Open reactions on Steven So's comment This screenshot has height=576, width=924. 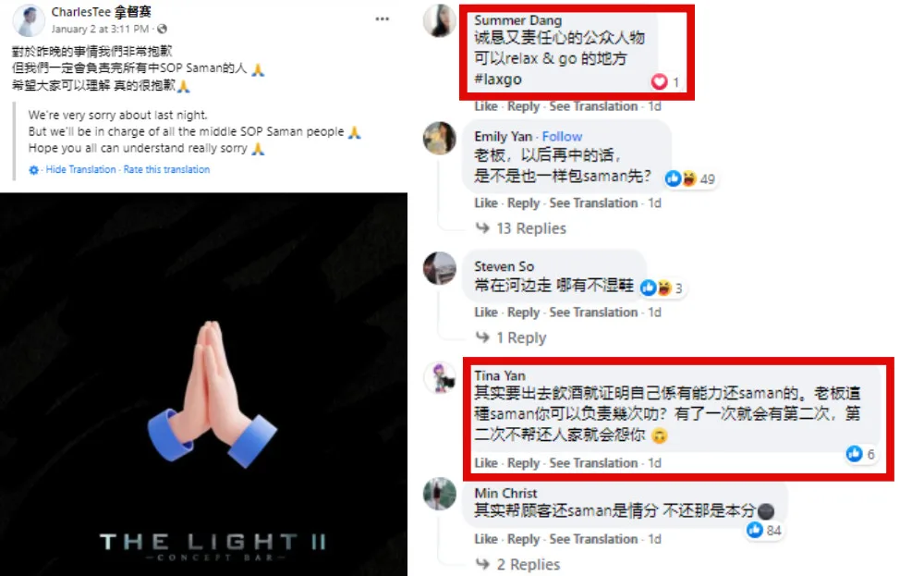[x=662, y=288]
